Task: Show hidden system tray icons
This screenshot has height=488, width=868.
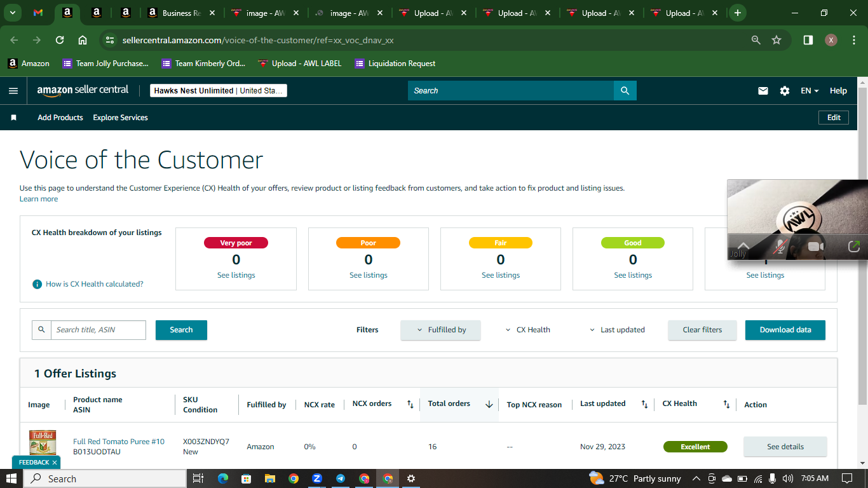Action: coord(696,478)
